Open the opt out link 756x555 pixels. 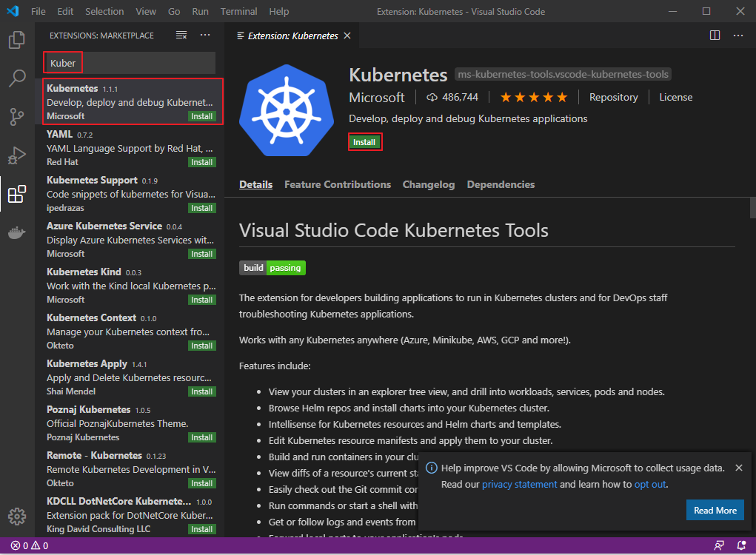pyautogui.click(x=650, y=484)
